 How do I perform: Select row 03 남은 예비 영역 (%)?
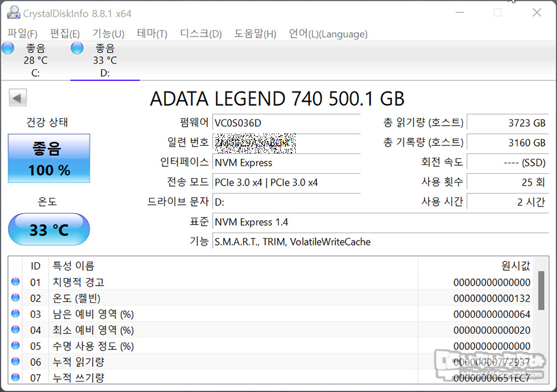tap(272, 314)
